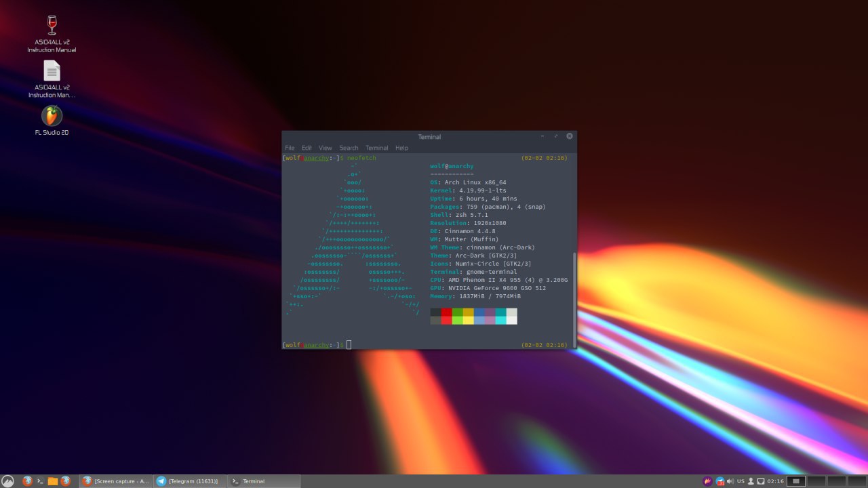Open the user account applet
The width and height of the screenshot is (868, 488).
point(751,481)
